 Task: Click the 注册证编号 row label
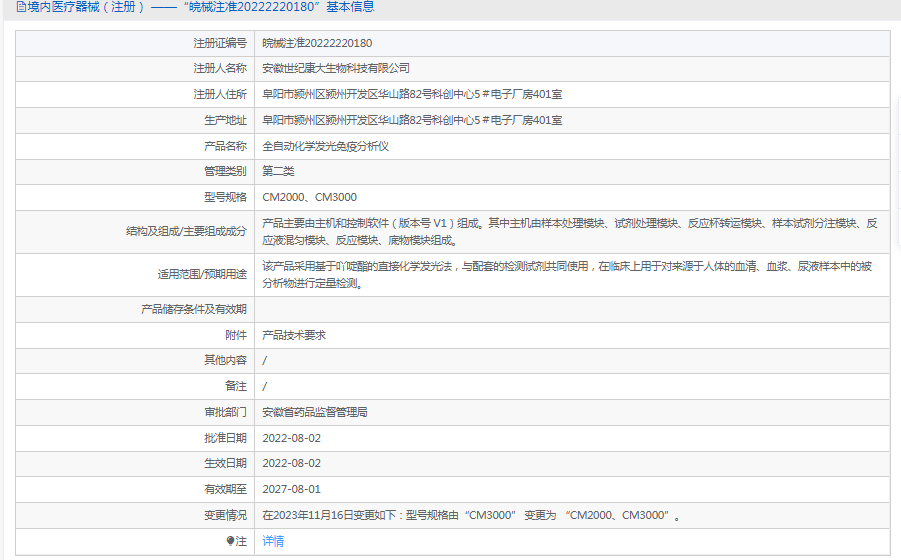(219, 43)
